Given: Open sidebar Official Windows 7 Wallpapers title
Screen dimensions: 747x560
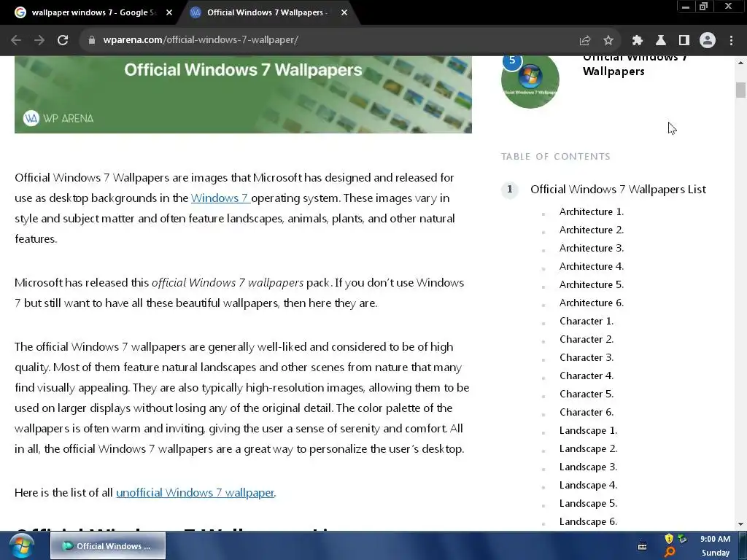Looking at the screenshot, I should [x=635, y=65].
